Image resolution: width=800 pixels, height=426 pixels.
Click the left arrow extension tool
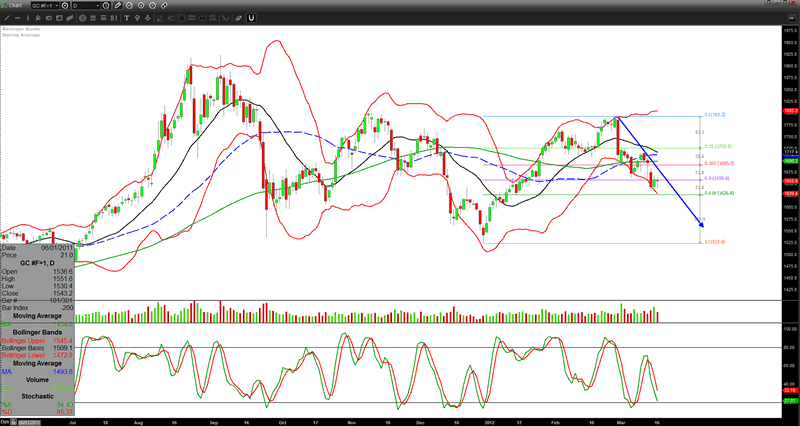171,18
